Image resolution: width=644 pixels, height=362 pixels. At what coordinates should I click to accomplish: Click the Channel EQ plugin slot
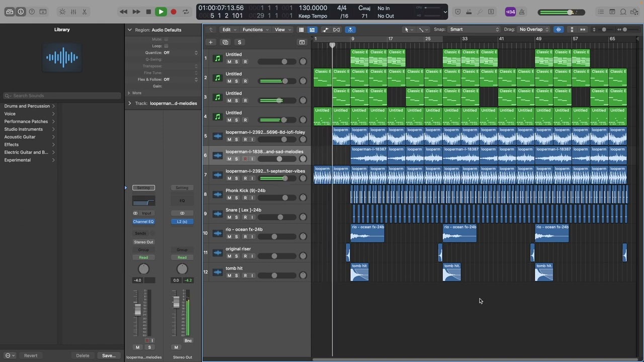[x=143, y=222]
